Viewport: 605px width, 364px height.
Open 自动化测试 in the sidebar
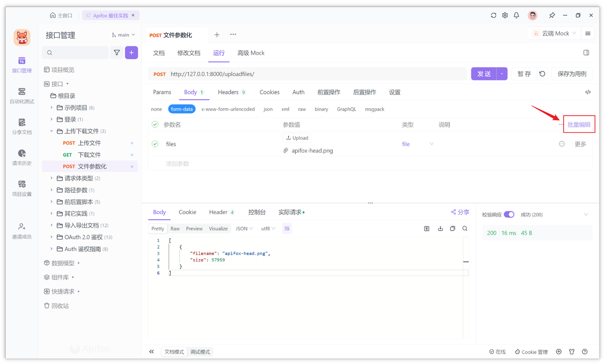coord(22,95)
